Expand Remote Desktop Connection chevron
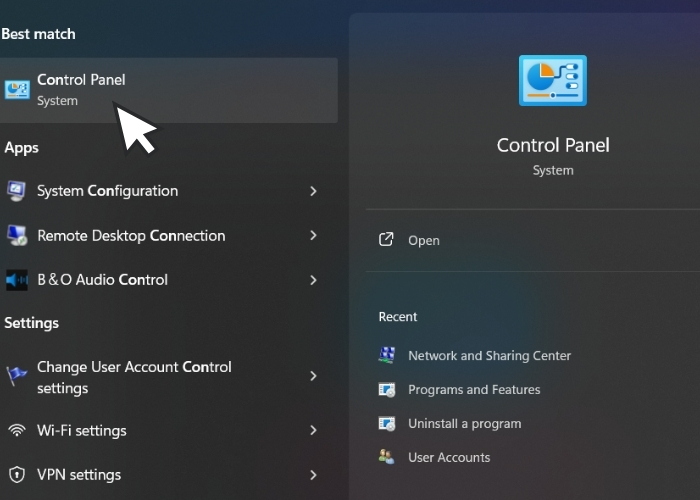 (313, 236)
